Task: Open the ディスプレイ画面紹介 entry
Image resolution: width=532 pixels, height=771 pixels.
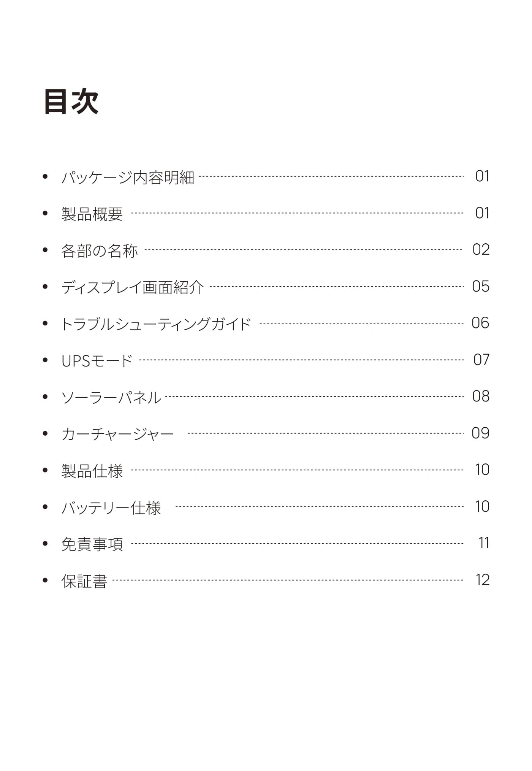Action: (132, 287)
